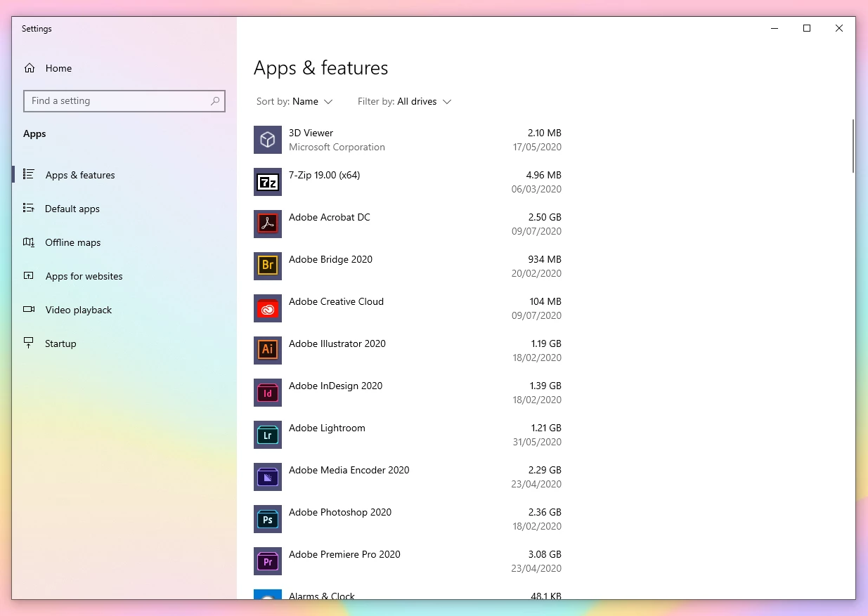868x616 pixels.
Task: Click the 104 MB size value
Action: pyautogui.click(x=545, y=301)
